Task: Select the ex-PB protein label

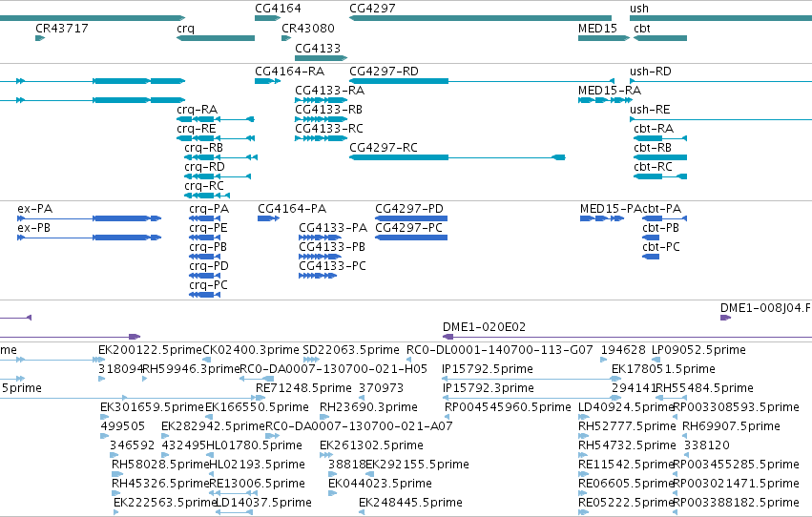Action: pyautogui.click(x=33, y=228)
